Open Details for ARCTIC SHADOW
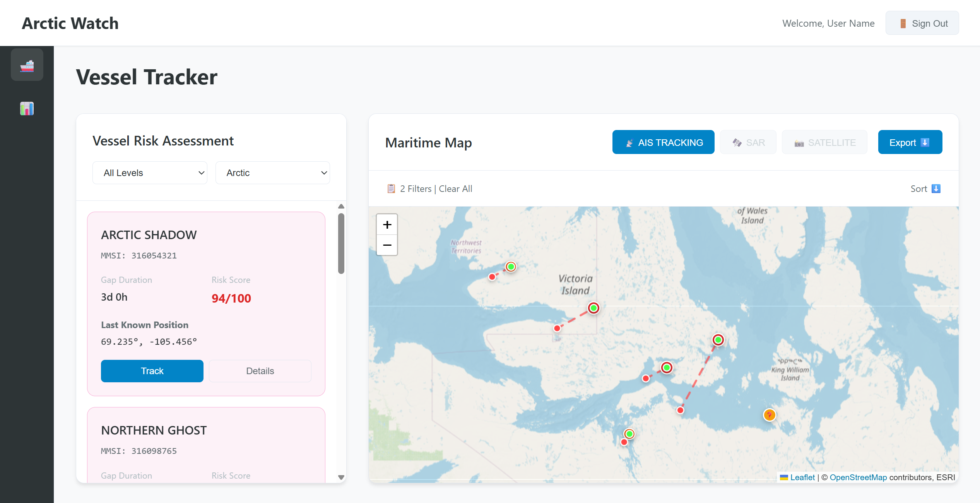 (x=260, y=371)
